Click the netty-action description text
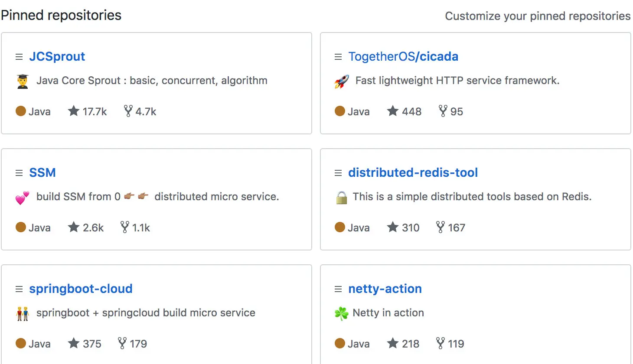 (388, 313)
